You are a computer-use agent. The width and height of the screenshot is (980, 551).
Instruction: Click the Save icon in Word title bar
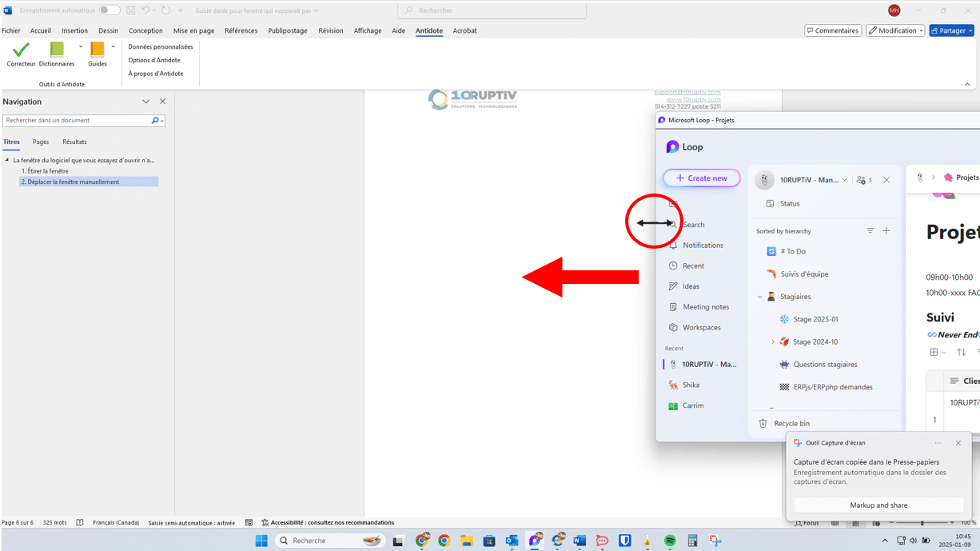[130, 10]
